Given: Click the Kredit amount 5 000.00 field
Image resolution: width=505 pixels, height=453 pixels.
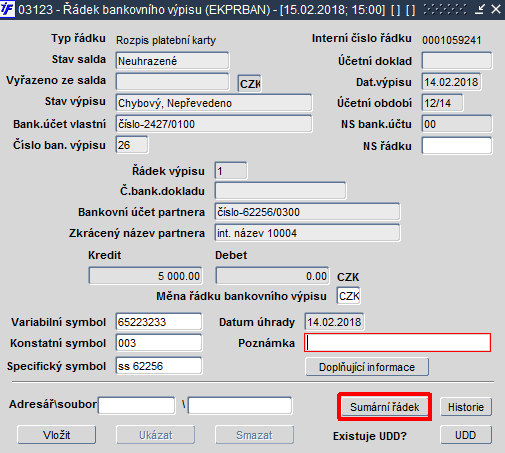Looking at the screenshot, I should pos(145,276).
